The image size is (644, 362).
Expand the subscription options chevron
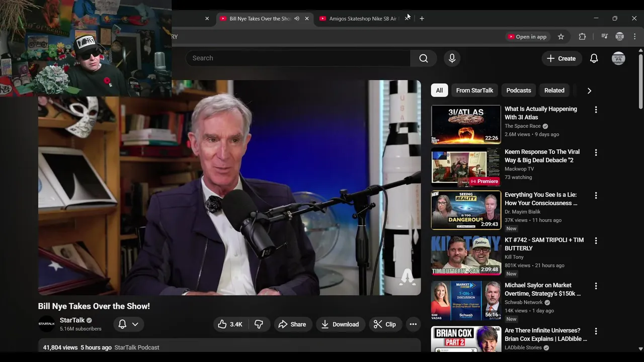pyautogui.click(x=135, y=324)
